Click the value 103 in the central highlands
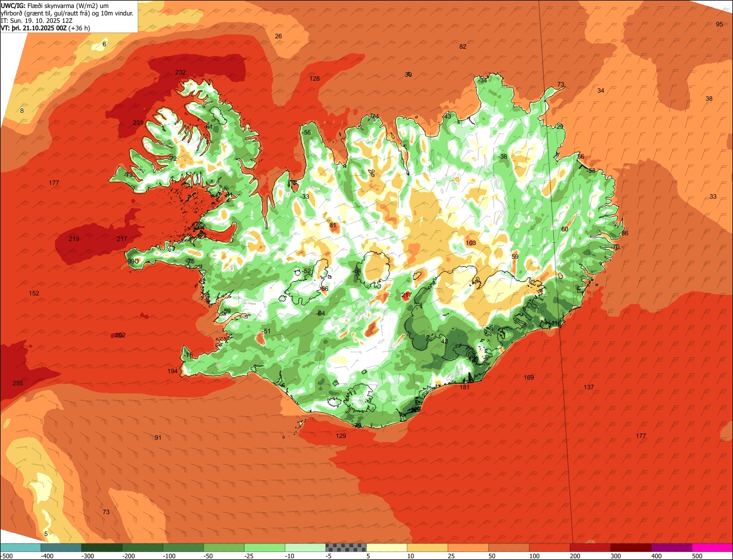 coord(471,243)
